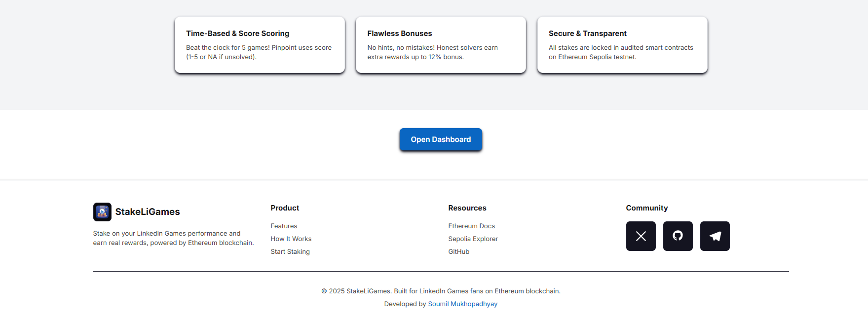Click the Community footer heading

pyautogui.click(x=646, y=208)
